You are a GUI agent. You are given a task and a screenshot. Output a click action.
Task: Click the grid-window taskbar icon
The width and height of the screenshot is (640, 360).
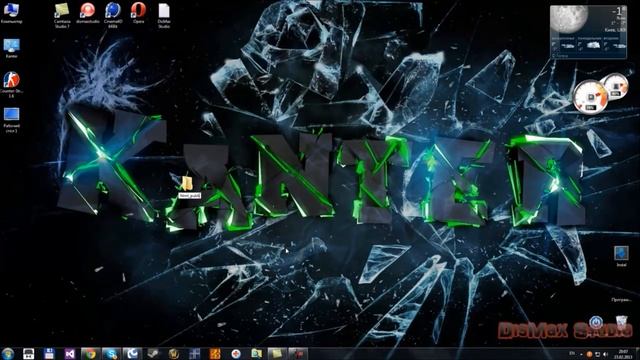tap(194, 353)
